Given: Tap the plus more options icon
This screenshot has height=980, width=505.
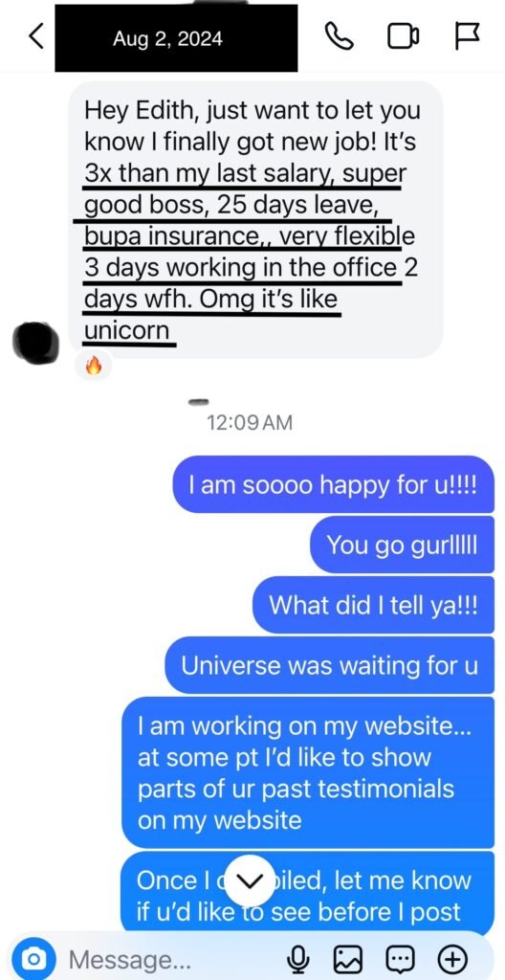Looking at the screenshot, I should [x=453, y=957].
